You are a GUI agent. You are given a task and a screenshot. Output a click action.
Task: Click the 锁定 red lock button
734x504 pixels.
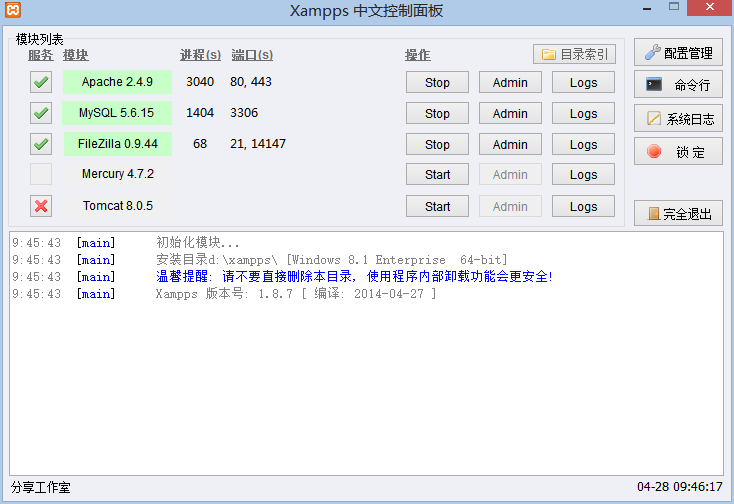678,152
